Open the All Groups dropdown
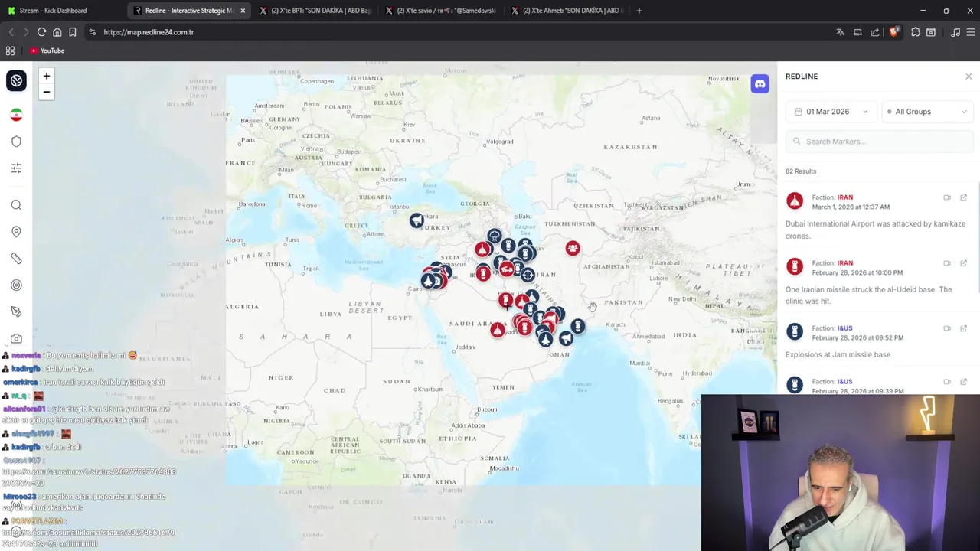 pyautogui.click(x=927, y=112)
